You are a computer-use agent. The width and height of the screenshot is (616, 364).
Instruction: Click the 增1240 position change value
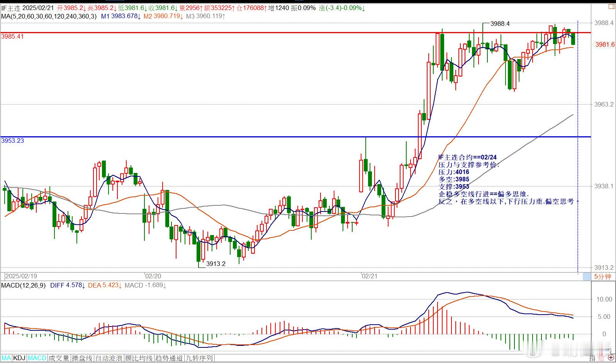[278, 8]
